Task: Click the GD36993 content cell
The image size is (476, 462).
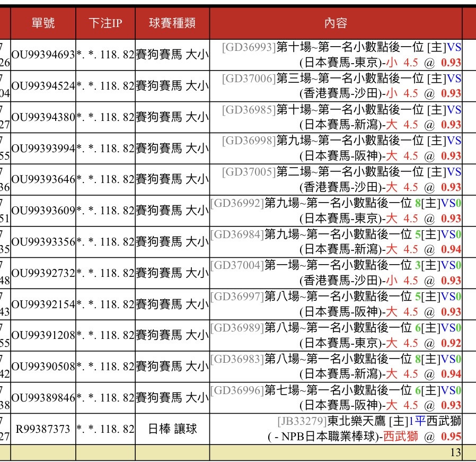Action: coord(336,55)
